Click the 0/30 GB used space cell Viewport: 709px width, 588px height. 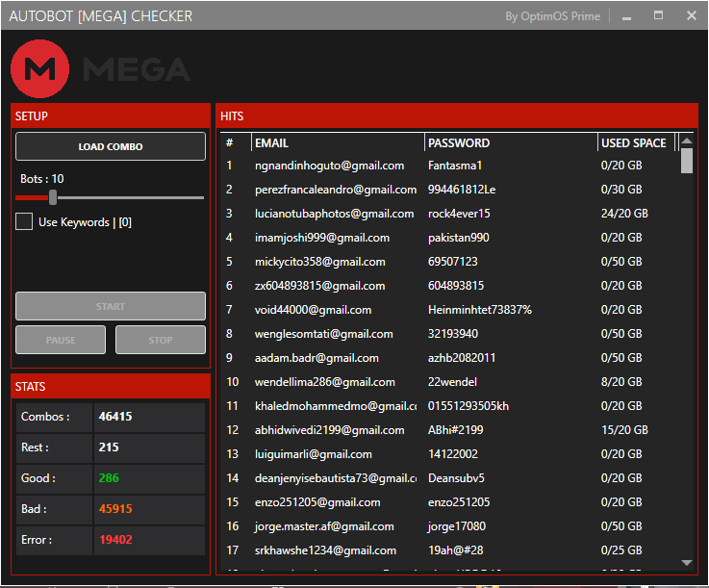621,189
